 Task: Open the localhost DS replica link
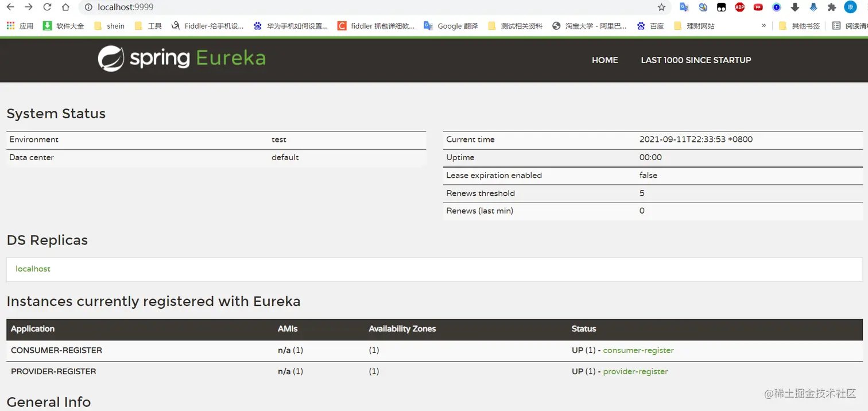(x=33, y=269)
